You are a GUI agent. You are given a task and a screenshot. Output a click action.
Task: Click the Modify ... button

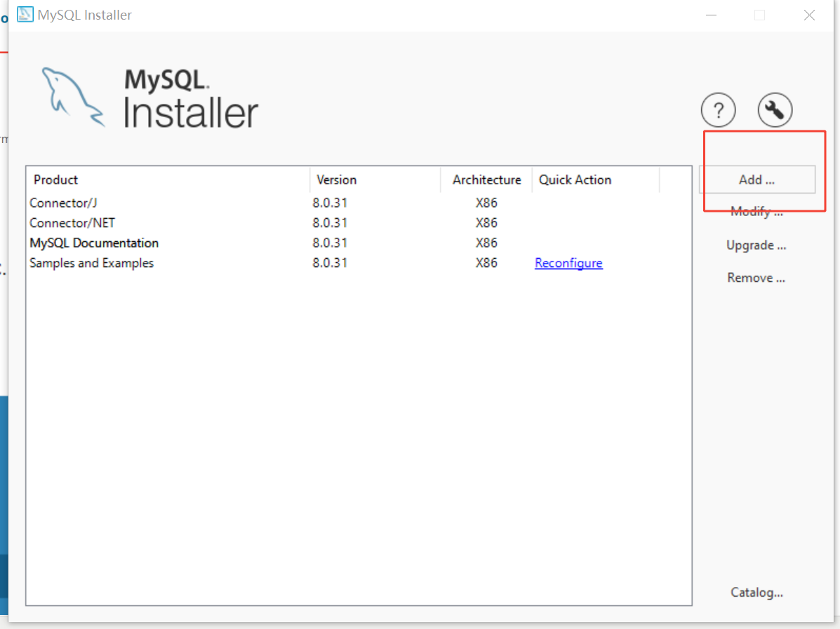click(757, 212)
